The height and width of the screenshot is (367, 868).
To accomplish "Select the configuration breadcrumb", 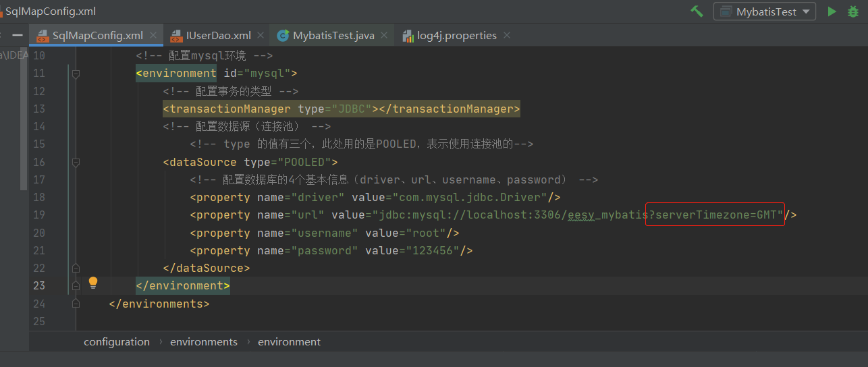I will [117, 342].
